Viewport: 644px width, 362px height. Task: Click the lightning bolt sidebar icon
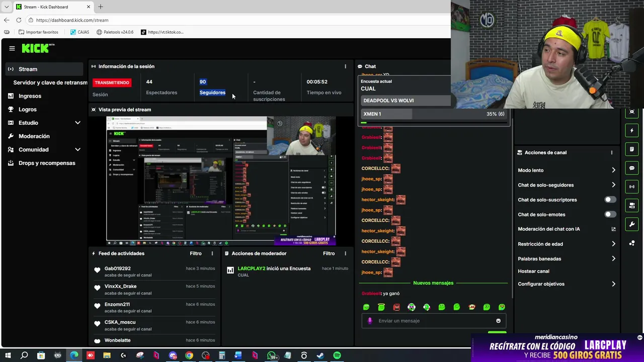click(x=632, y=131)
